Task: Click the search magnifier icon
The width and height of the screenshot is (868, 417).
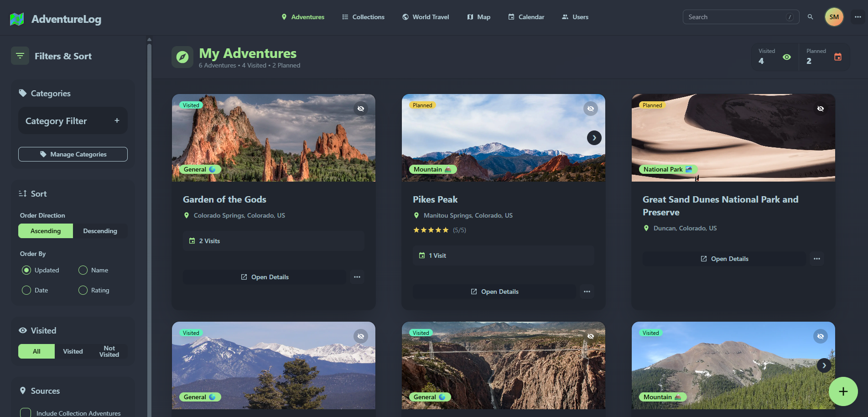Action: pyautogui.click(x=810, y=17)
